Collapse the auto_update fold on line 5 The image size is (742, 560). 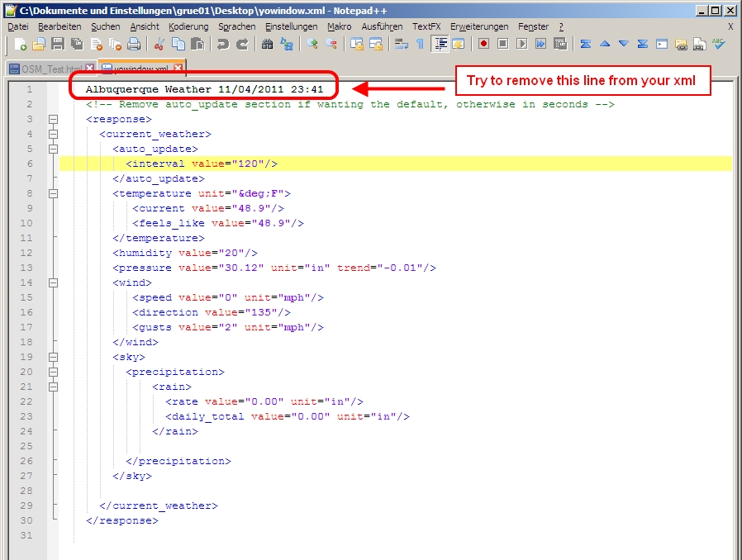coord(53,149)
